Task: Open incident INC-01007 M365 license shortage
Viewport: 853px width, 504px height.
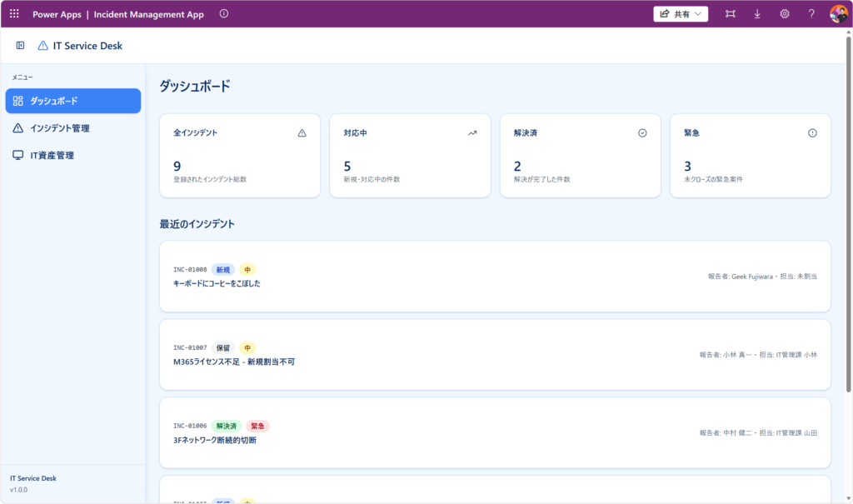Action: point(495,355)
